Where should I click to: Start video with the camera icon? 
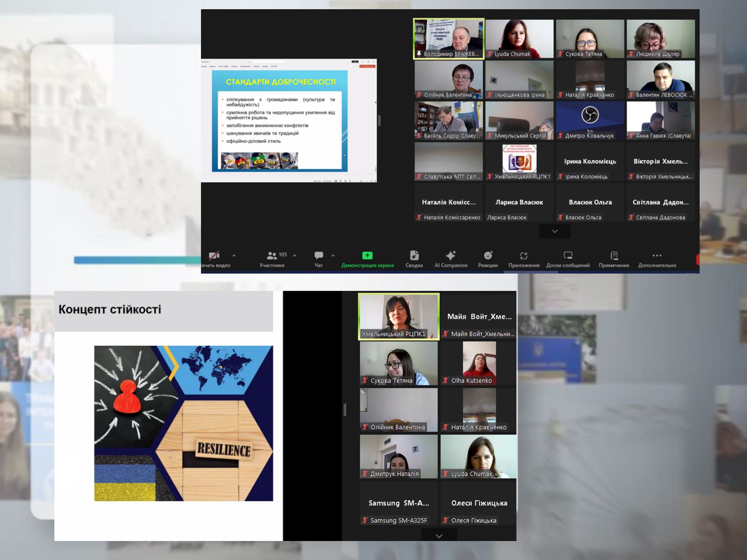(214, 256)
